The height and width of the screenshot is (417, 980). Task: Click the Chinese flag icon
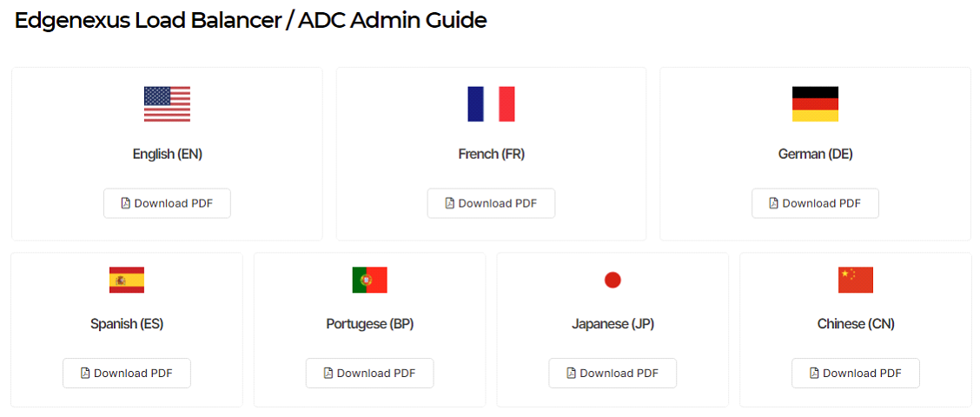pos(856,280)
